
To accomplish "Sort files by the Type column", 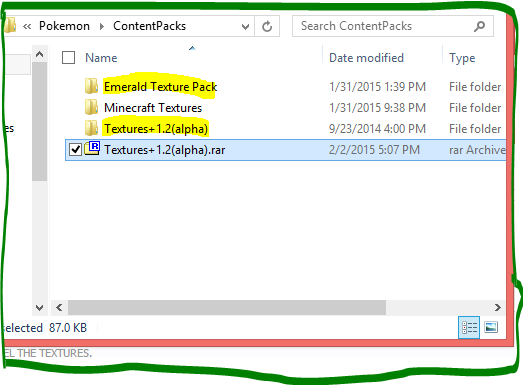I will click(x=462, y=58).
